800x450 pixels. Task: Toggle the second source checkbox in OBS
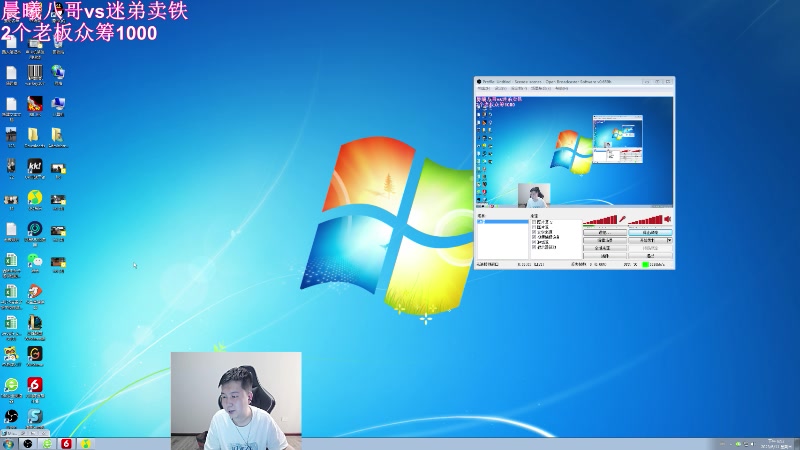click(534, 227)
